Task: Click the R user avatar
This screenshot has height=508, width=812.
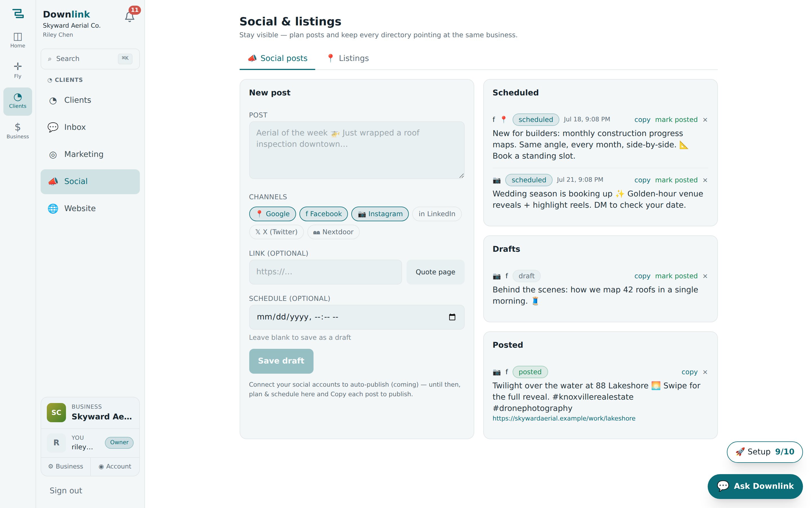Action: [56, 443]
